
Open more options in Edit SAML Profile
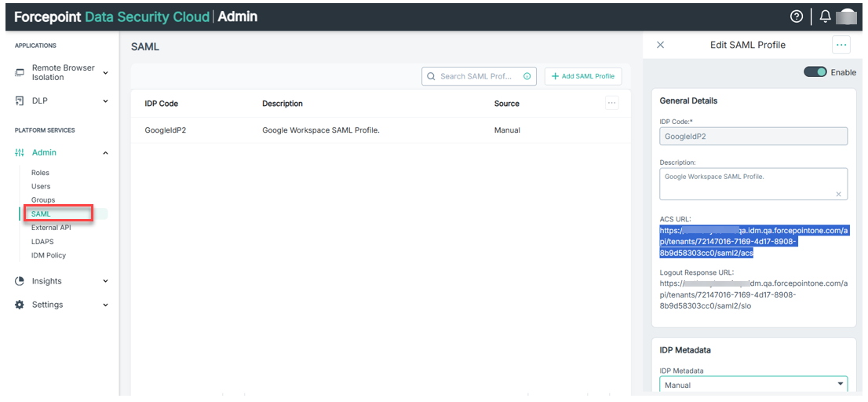(841, 45)
